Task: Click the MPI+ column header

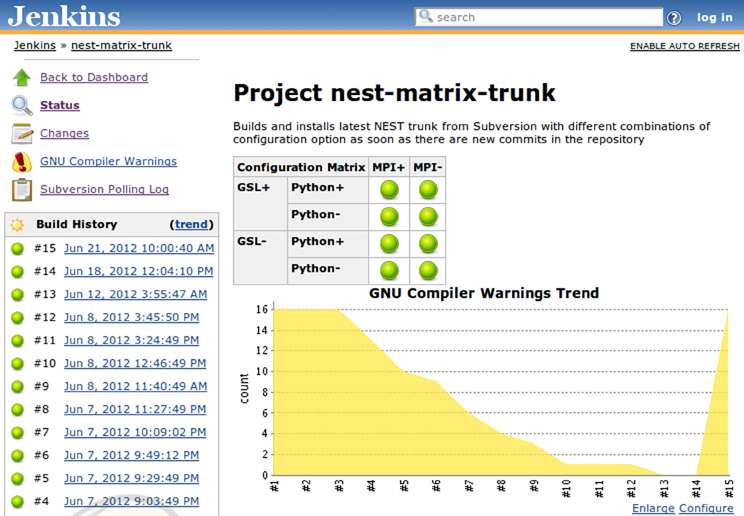Action: [x=389, y=167]
